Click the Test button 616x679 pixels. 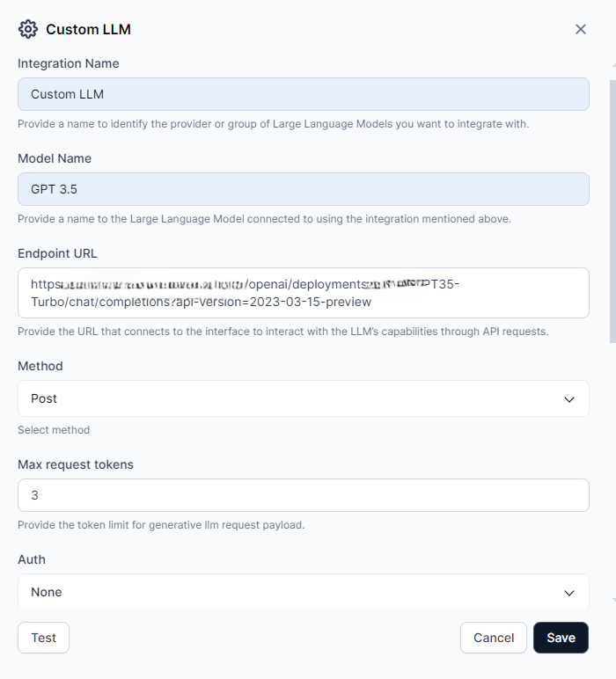(43, 638)
